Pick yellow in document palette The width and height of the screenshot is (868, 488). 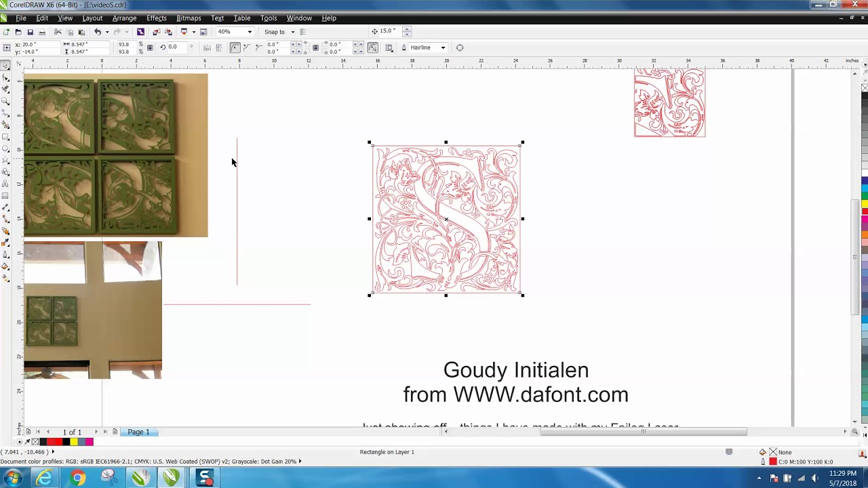[73, 442]
